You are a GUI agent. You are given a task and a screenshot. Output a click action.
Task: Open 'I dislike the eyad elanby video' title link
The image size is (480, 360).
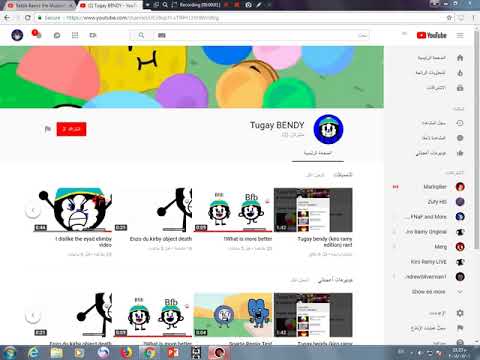point(83,242)
